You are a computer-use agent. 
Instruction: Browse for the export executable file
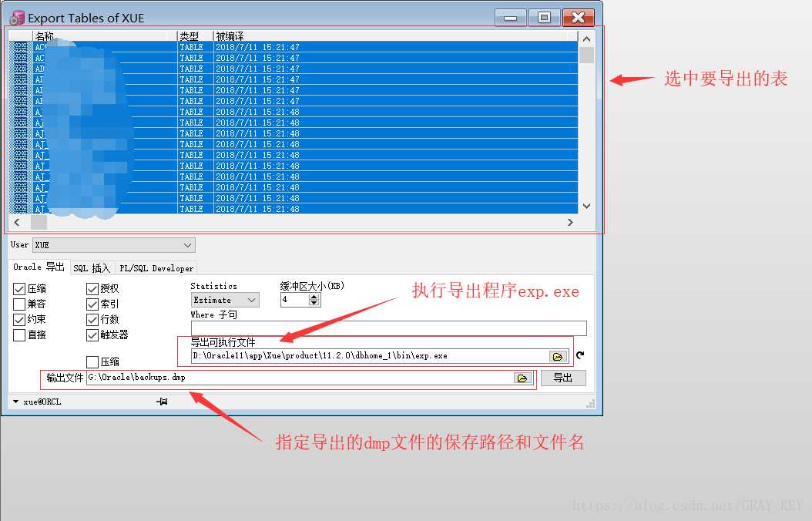coord(558,356)
